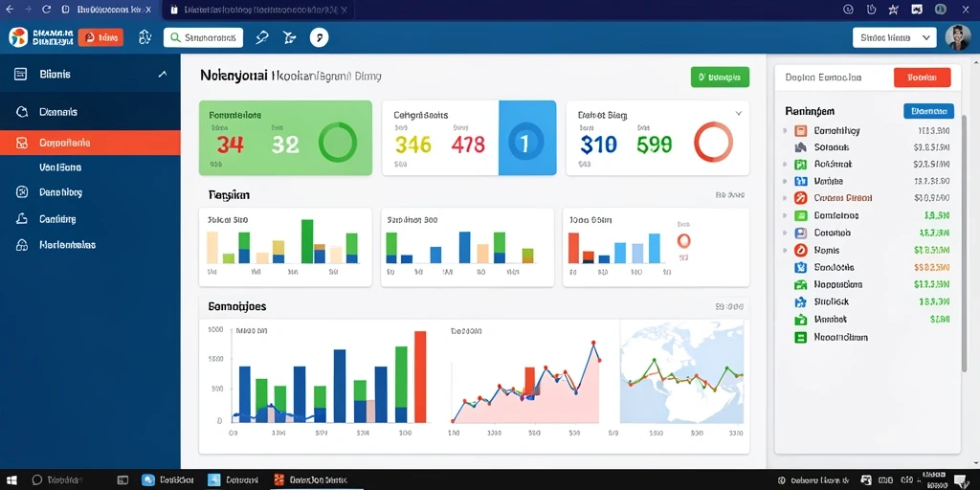Click the colorful app logo in header

(x=18, y=37)
